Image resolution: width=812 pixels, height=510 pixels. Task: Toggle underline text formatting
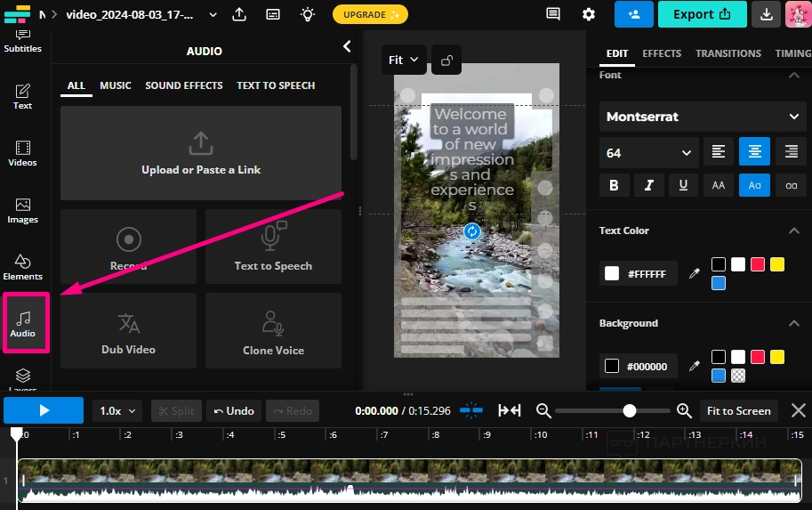683,185
